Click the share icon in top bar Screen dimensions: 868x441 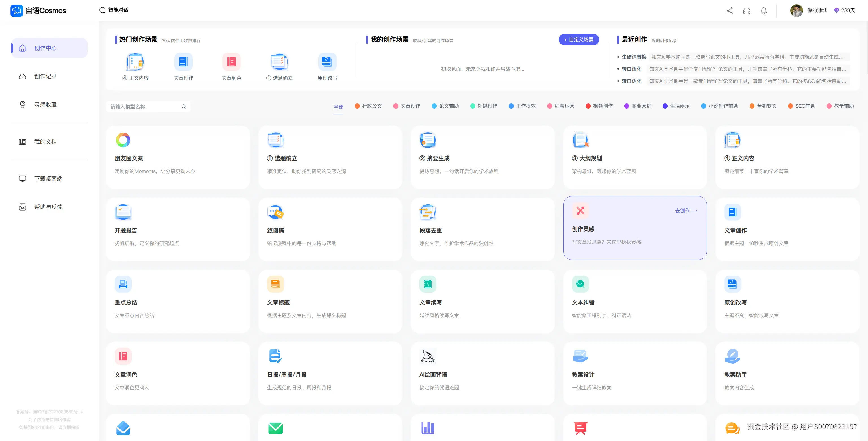[730, 11]
